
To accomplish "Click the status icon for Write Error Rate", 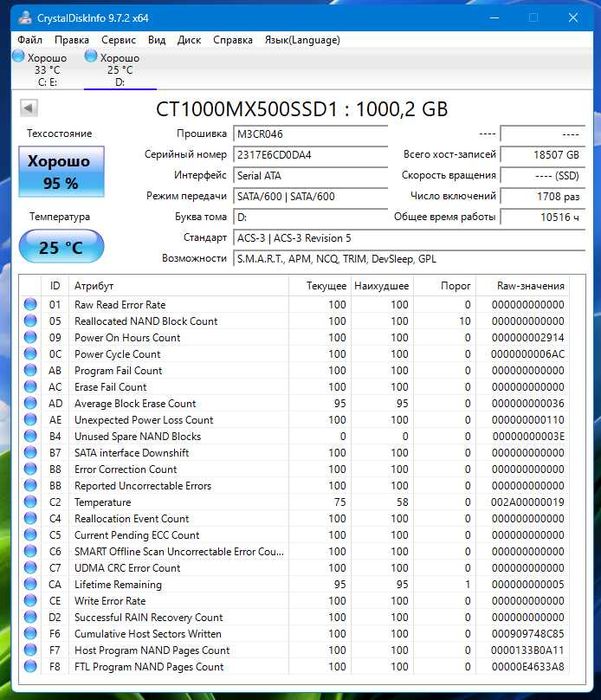I will click(x=30, y=600).
